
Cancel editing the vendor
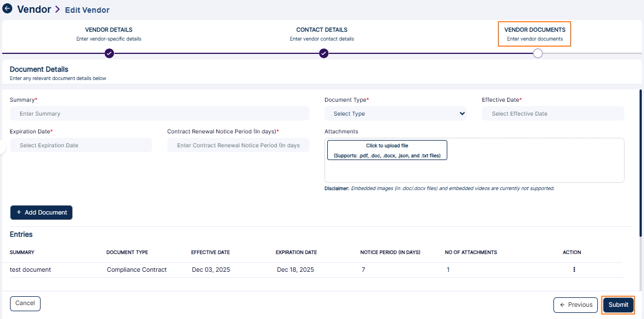[25, 303]
